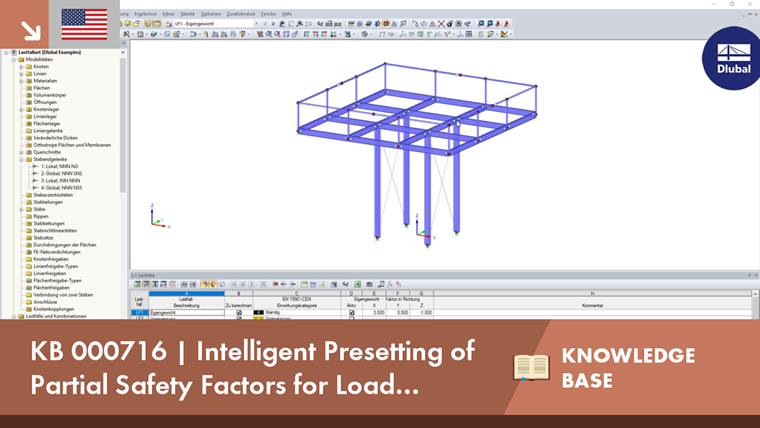Viewport: 760px width, 428px height.
Task: Open the Zusatzmodule menu
Action: [241, 14]
